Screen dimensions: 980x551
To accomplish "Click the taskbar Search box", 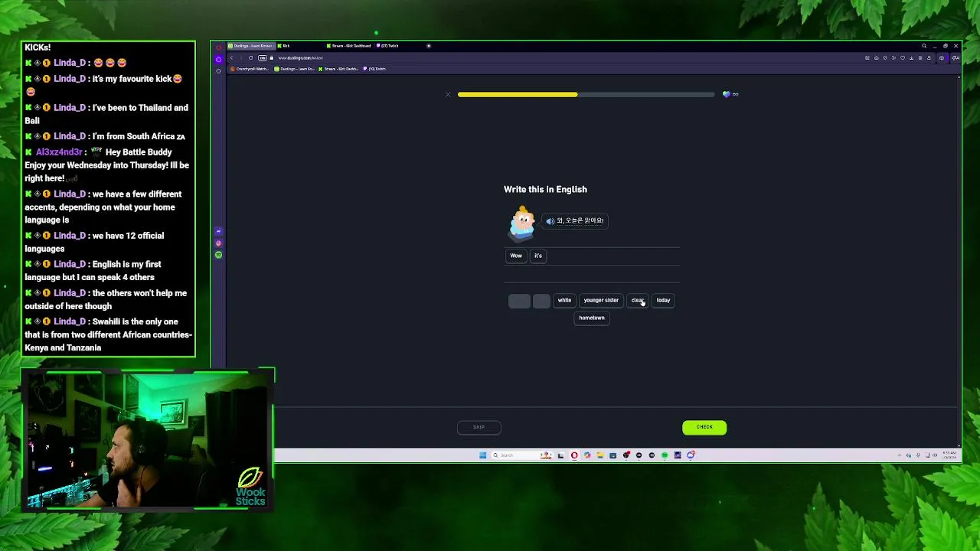I will coord(522,455).
